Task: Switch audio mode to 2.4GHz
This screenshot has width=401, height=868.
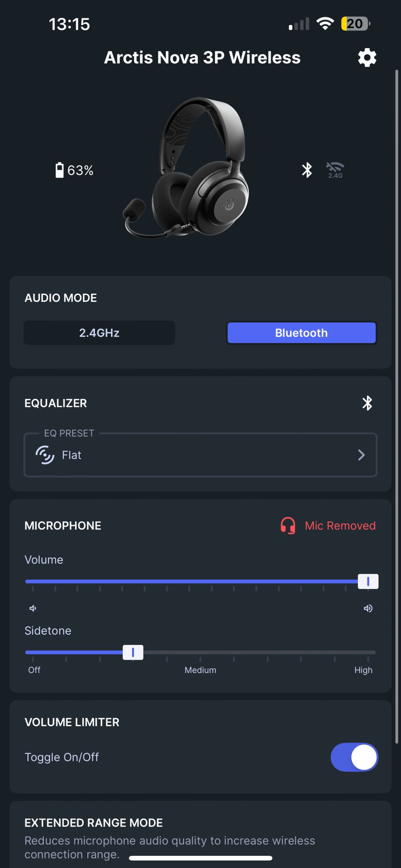Action: point(99,333)
